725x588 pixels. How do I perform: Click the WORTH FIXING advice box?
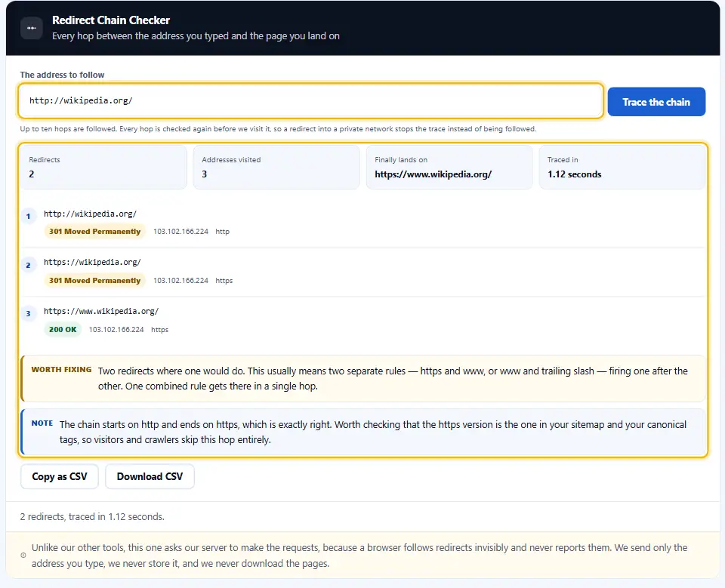[x=363, y=379]
